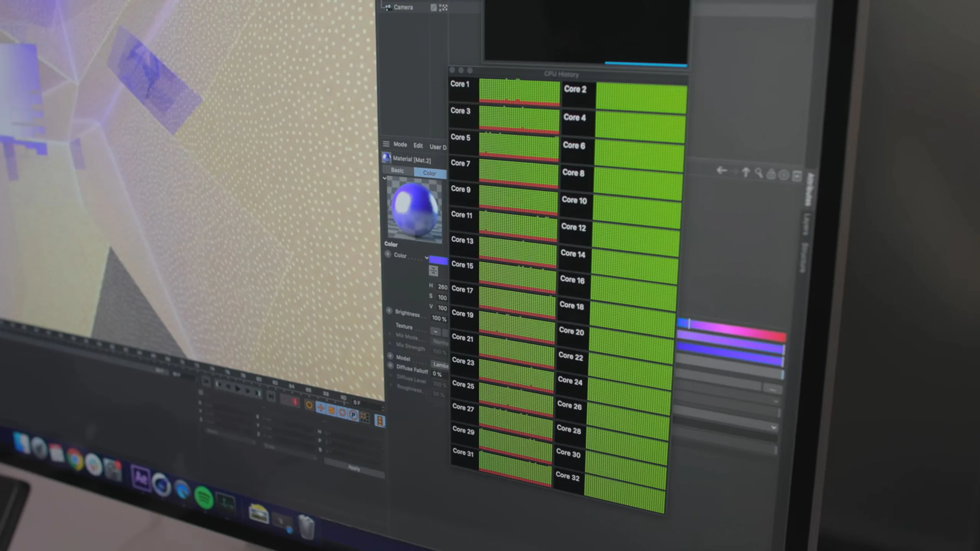This screenshot has width=980, height=551.
Task: Toggle the Diffuse Falloff animation dot
Action: coord(390,366)
